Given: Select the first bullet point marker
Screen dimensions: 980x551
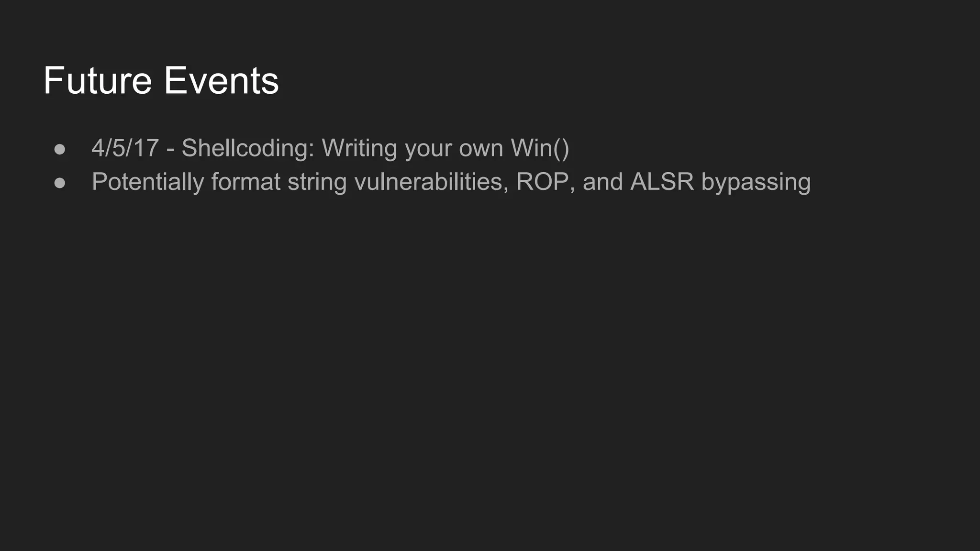Looking at the screenshot, I should (x=60, y=149).
